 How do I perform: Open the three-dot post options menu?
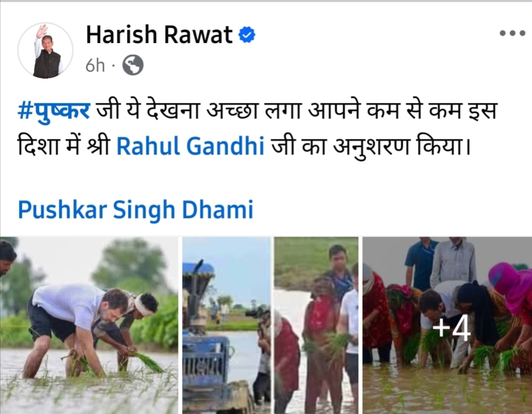[x=512, y=33]
